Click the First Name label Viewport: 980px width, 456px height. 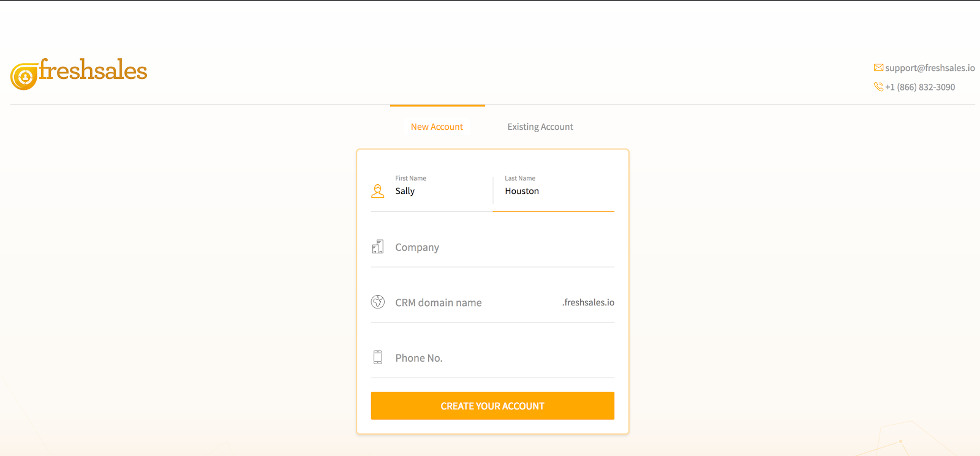click(x=411, y=178)
